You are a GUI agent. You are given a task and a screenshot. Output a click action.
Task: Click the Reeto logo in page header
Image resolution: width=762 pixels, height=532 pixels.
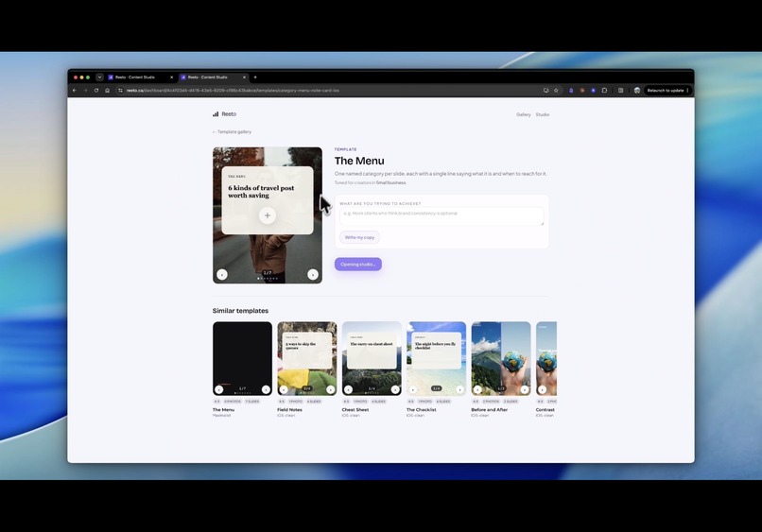coord(224,114)
